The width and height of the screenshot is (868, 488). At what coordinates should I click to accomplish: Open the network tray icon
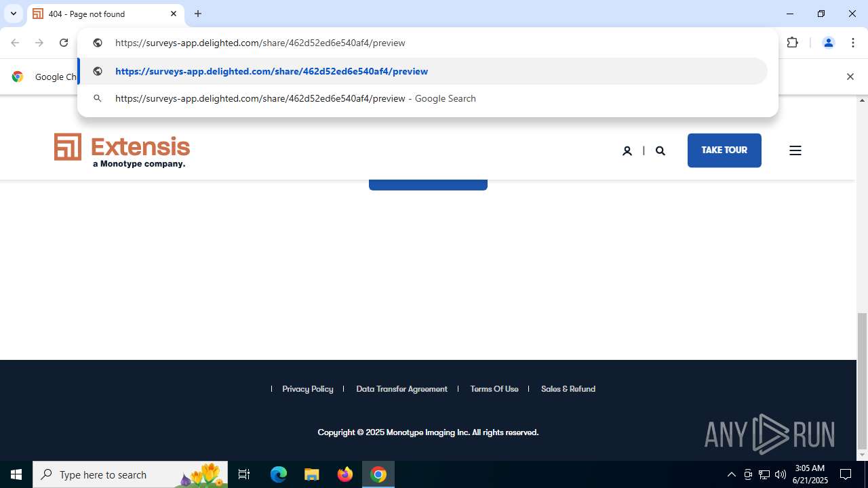tap(764, 474)
